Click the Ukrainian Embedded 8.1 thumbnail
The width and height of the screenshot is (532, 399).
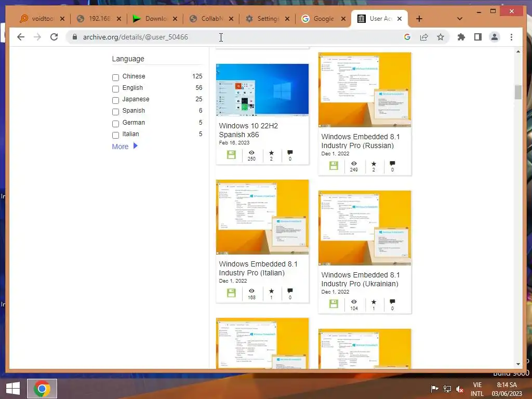pyautogui.click(x=365, y=228)
